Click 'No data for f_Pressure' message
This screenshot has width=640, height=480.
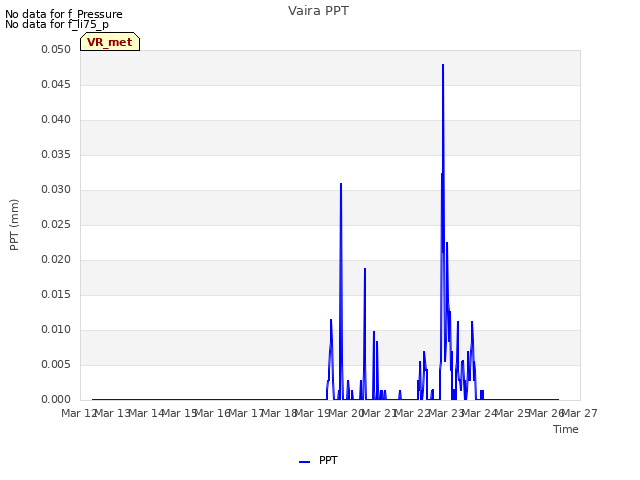click(x=64, y=14)
